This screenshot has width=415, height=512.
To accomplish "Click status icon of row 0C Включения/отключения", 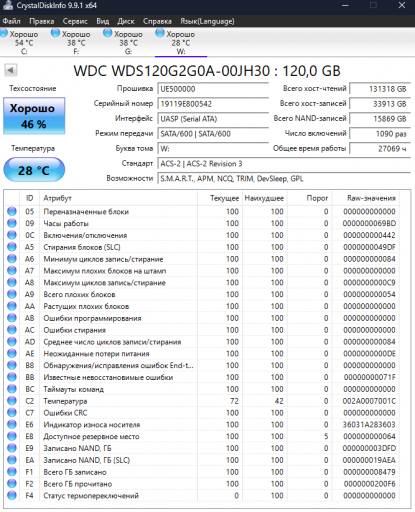I will (12, 235).
